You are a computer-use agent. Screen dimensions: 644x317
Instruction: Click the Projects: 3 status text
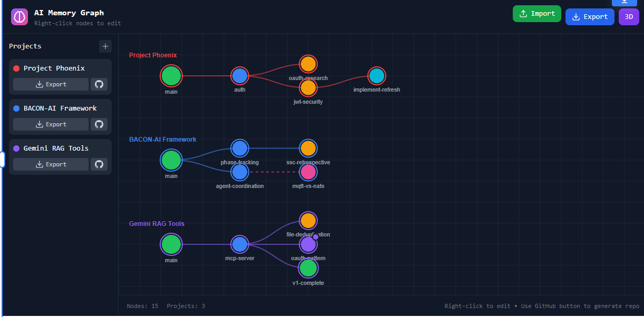(x=186, y=306)
